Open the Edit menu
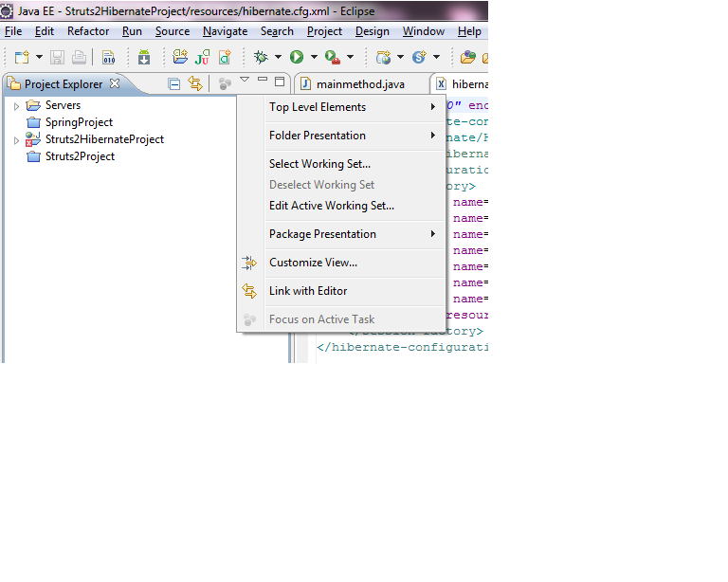 pyautogui.click(x=45, y=31)
